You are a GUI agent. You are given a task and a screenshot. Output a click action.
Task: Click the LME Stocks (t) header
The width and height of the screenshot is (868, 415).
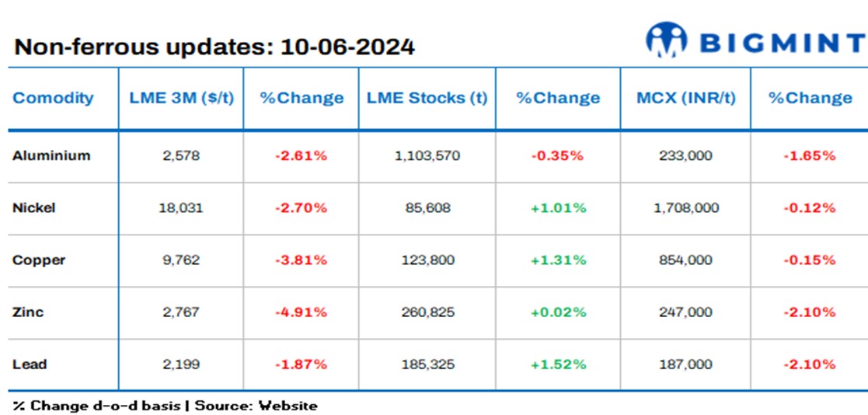(x=427, y=98)
